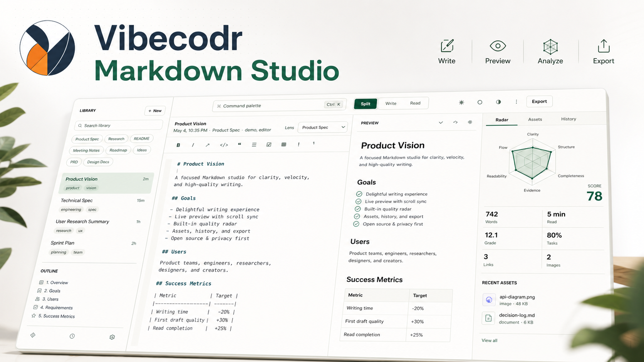Click the Export upload icon in header
Image resolution: width=644 pixels, height=362 pixels.
tap(604, 46)
